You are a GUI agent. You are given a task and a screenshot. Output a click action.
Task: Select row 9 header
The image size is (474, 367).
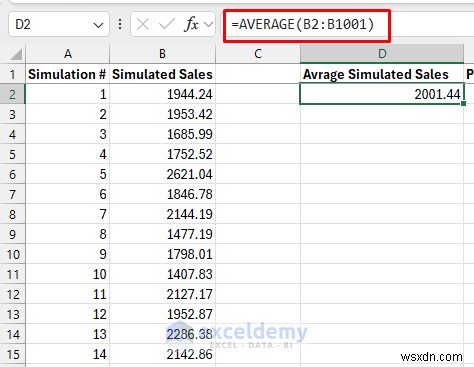click(13, 234)
